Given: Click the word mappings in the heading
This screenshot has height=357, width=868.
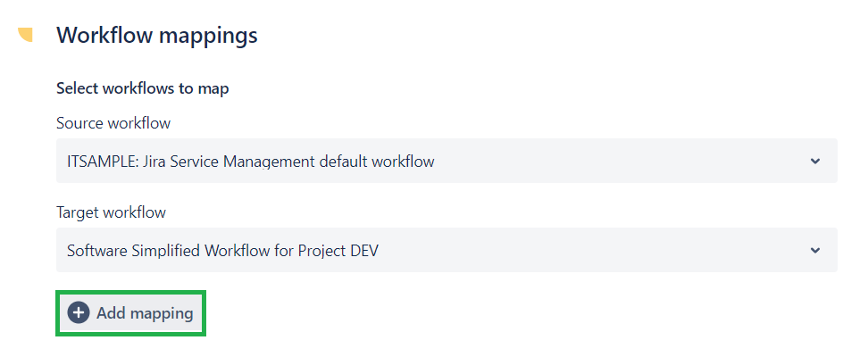Looking at the screenshot, I should (x=209, y=36).
